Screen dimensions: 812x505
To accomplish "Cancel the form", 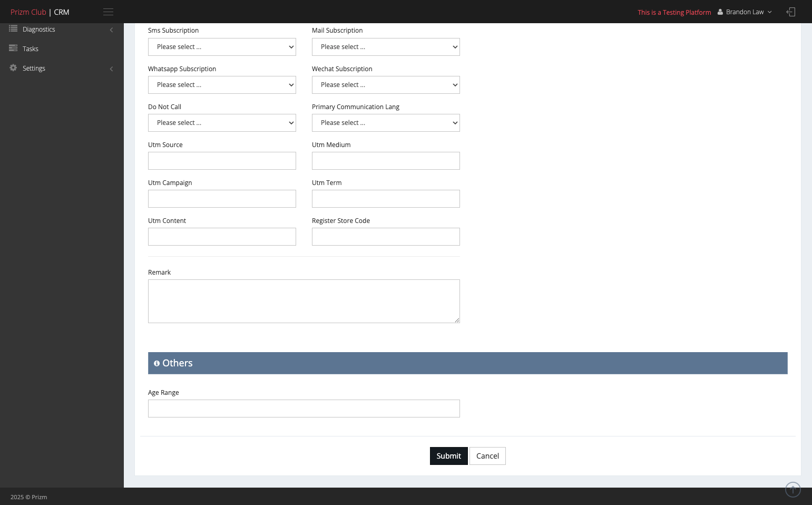I will click(487, 456).
